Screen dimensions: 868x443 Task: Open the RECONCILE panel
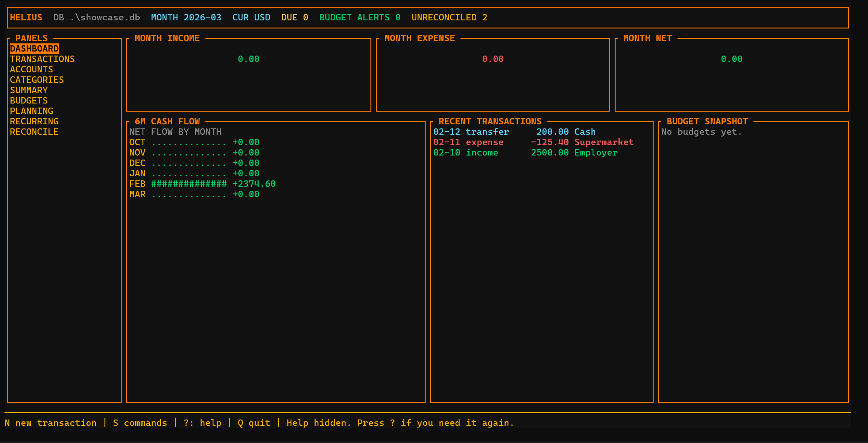pyautogui.click(x=34, y=132)
